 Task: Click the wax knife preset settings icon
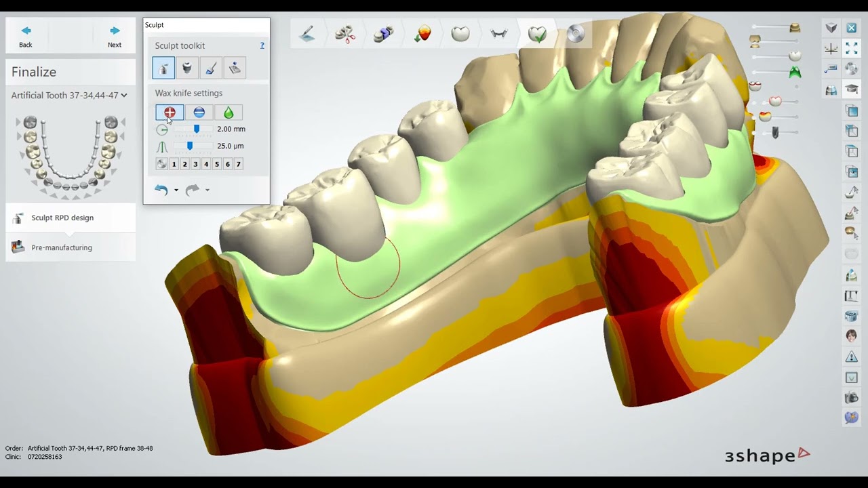pos(161,164)
